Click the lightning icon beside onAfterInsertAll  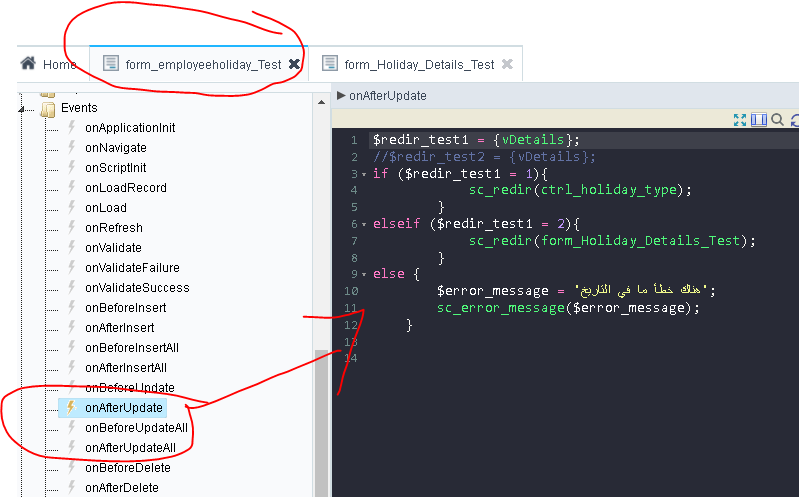pos(72,367)
